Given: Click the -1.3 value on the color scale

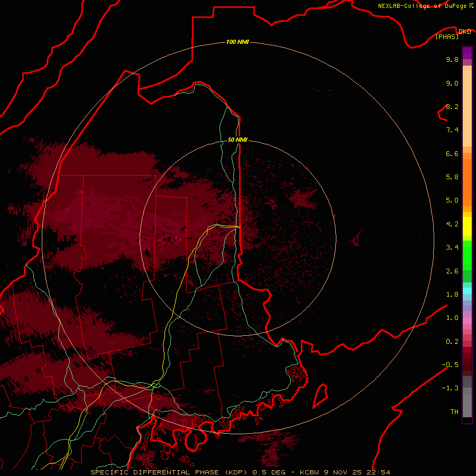Looking at the screenshot, I should 450,388.
